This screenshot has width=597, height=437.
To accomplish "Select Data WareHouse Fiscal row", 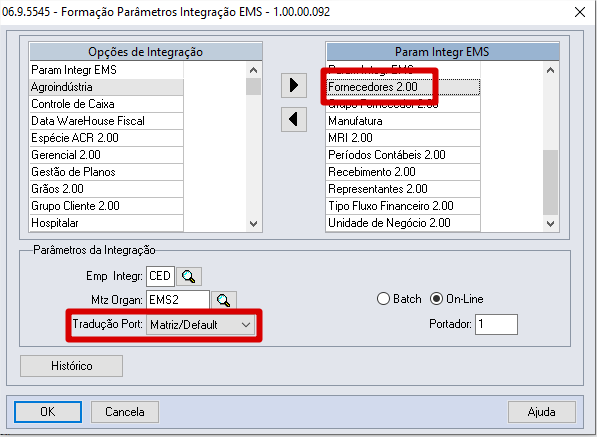I will tap(106, 121).
